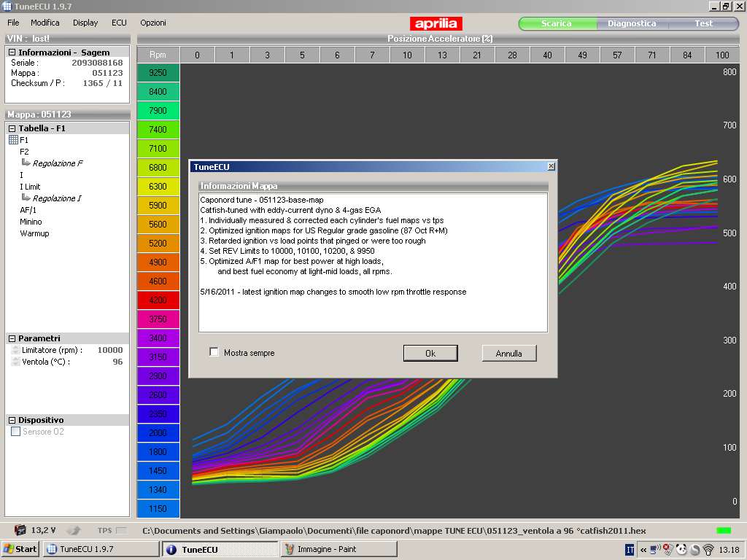
Task: Click the green connection status indicator
Action: pos(724,531)
